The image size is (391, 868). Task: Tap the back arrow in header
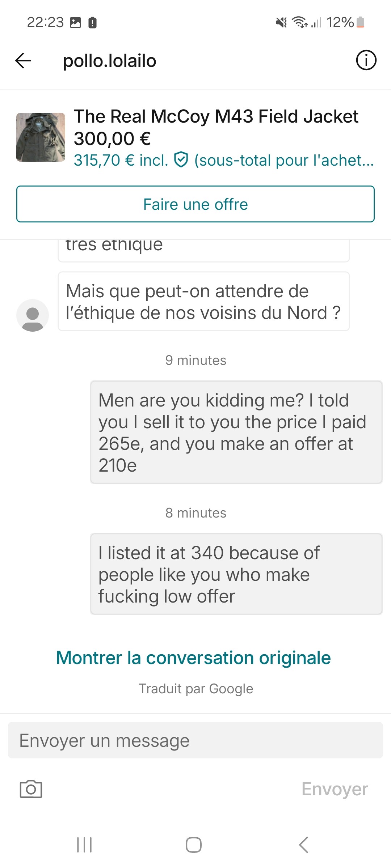(x=23, y=60)
